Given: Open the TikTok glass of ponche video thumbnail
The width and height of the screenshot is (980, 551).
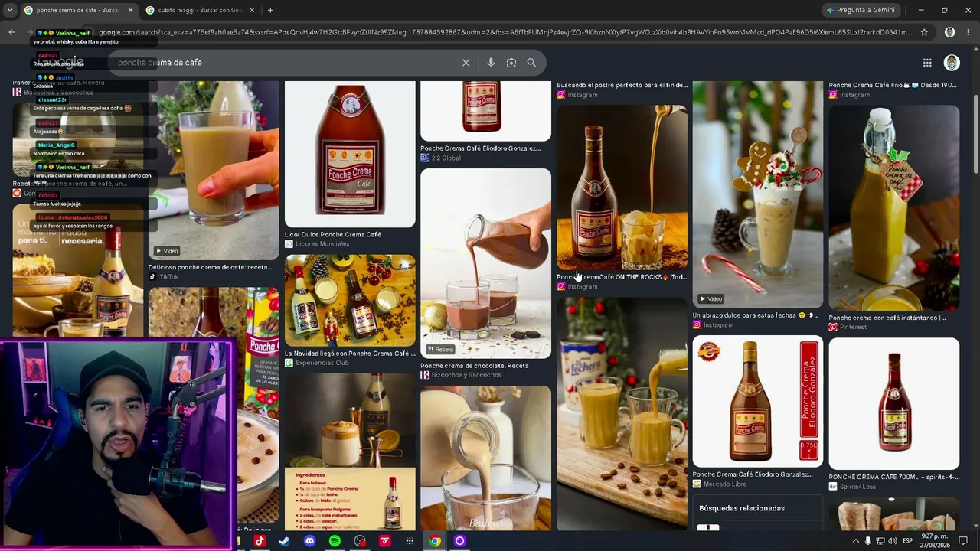Looking at the screenshot, I should (214, 171).
